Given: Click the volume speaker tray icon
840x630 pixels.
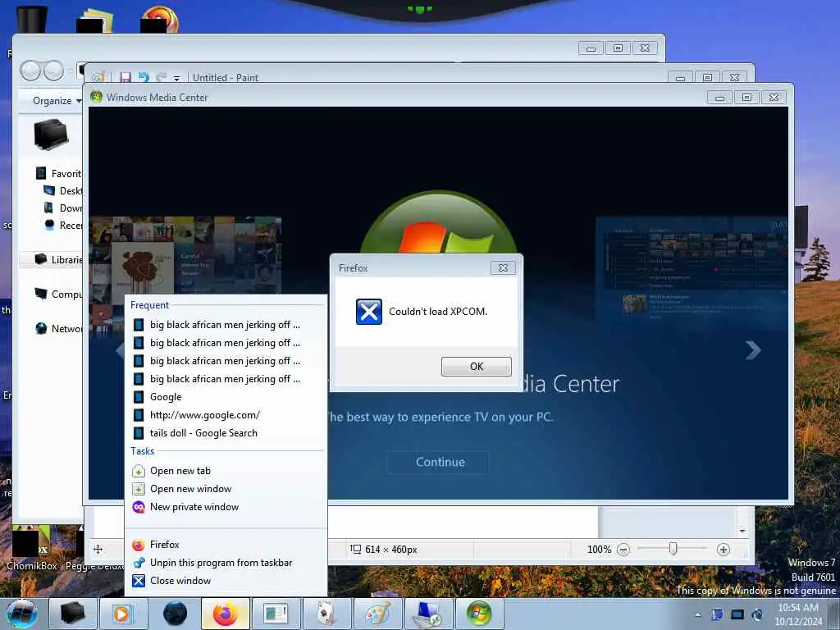Looking at the screenshot, I should tap(757, 614).
